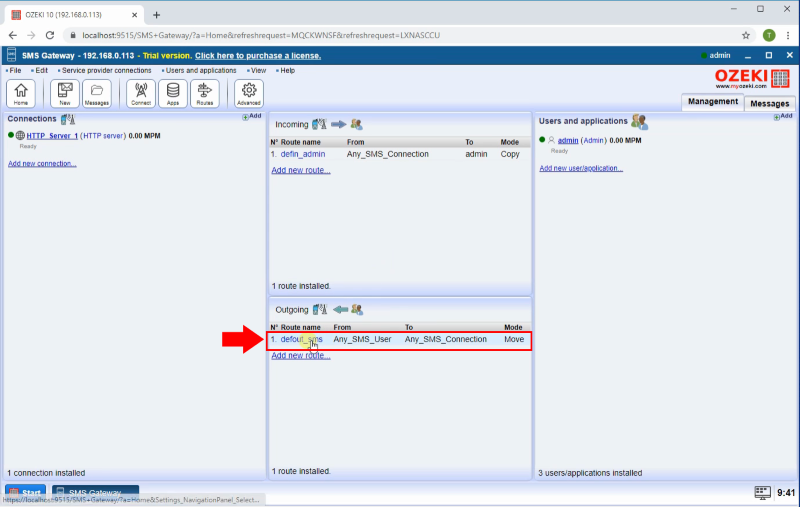Viewport: 800px width, 507px height.
Task: Open a new browser tab
Action: (157, 15)
